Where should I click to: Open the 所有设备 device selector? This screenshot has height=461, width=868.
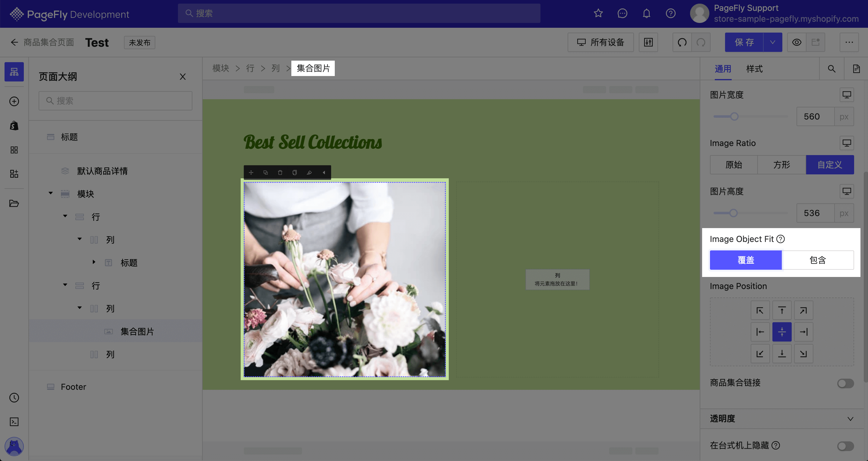(x=600, y=43)
